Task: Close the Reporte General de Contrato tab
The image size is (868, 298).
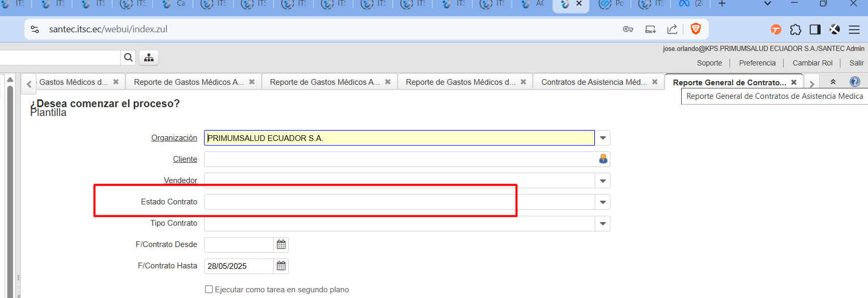Action: pos(794,82)
